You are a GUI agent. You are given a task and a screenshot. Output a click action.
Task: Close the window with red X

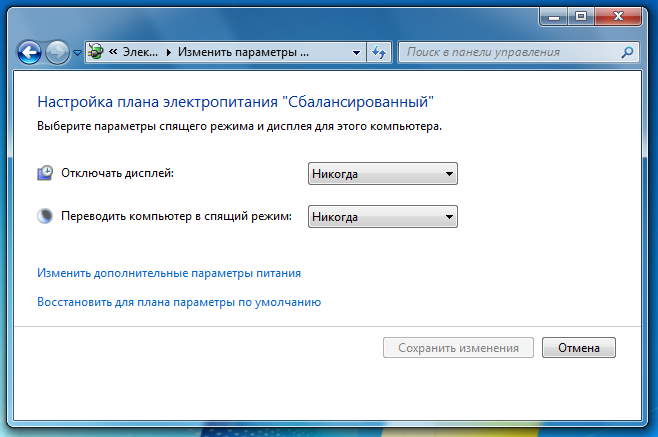[x=618, y=17]
